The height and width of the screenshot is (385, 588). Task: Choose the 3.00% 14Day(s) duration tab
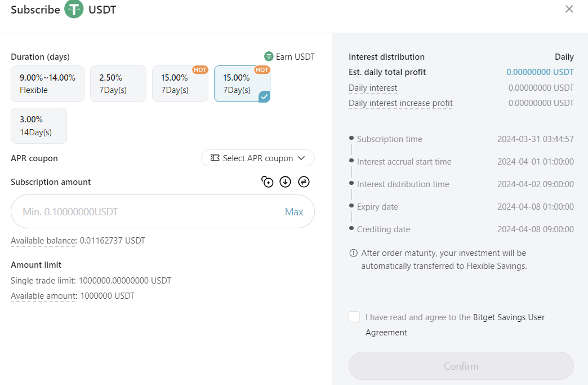click(39, 126)
